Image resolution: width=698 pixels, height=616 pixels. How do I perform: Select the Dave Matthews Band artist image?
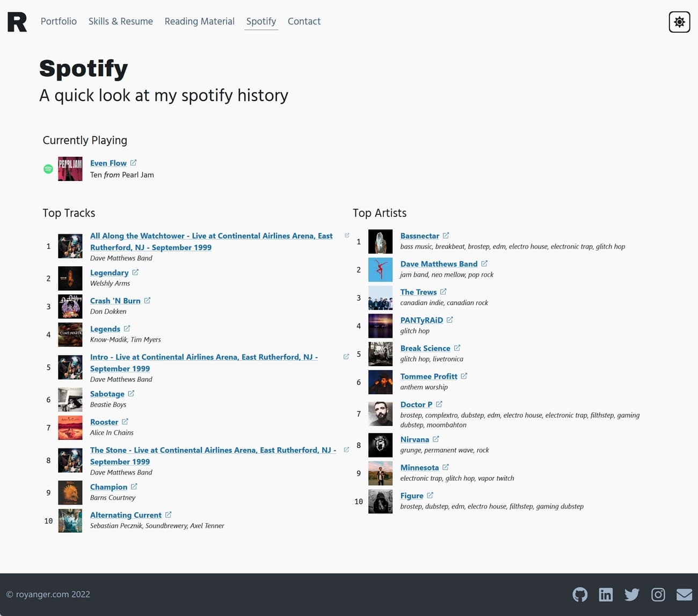pyautogui.click(x=381, y=270)
